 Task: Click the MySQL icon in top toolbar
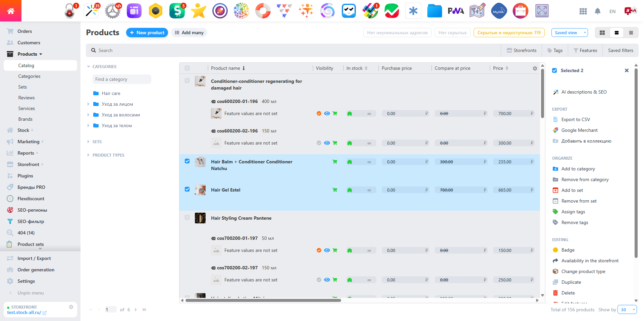point(499,10)
